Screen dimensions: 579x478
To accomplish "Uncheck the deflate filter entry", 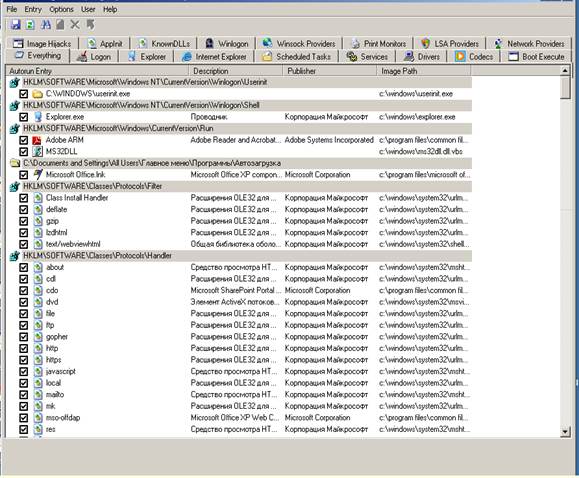I will pos(24,210).
